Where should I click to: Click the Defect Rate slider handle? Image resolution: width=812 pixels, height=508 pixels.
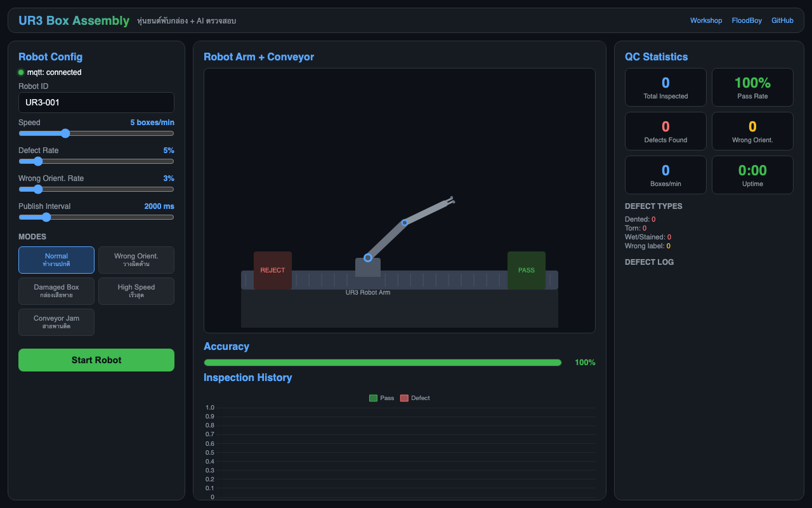[38, 161]
